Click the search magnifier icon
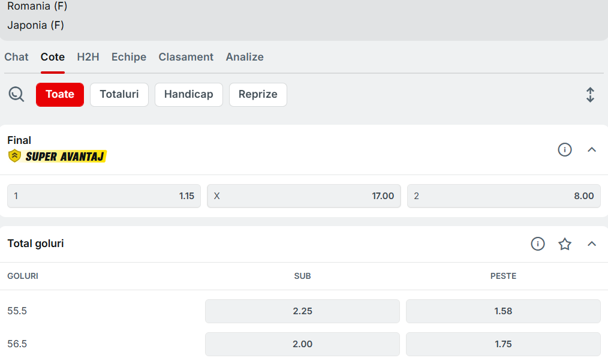This screenshot has width=608, height=364. 16,94
